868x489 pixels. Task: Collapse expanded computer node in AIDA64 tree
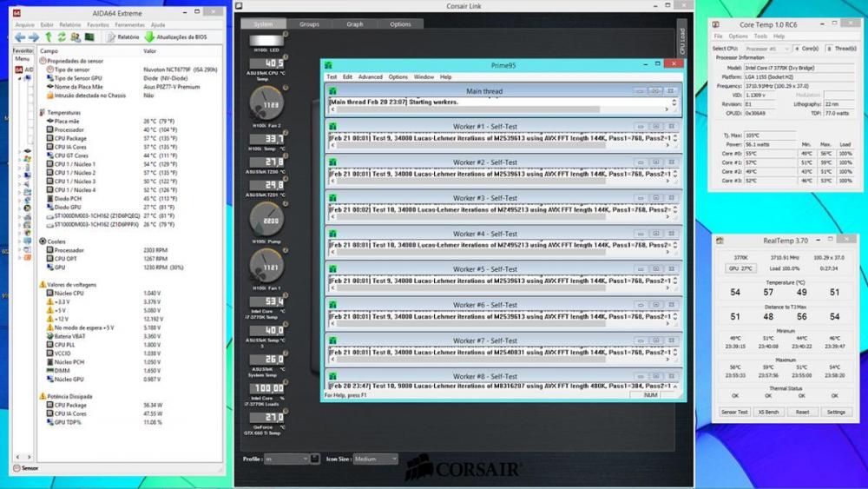click(19, 78)
